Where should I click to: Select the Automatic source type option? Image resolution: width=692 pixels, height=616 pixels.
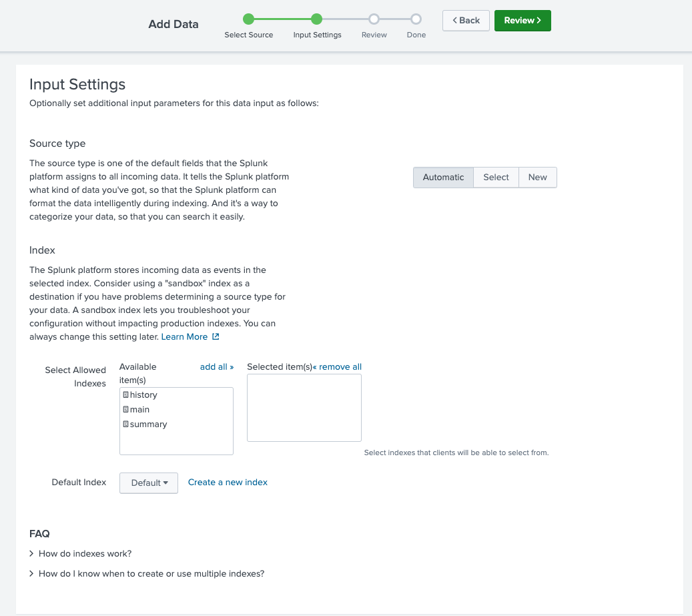[x=443, y=177]
